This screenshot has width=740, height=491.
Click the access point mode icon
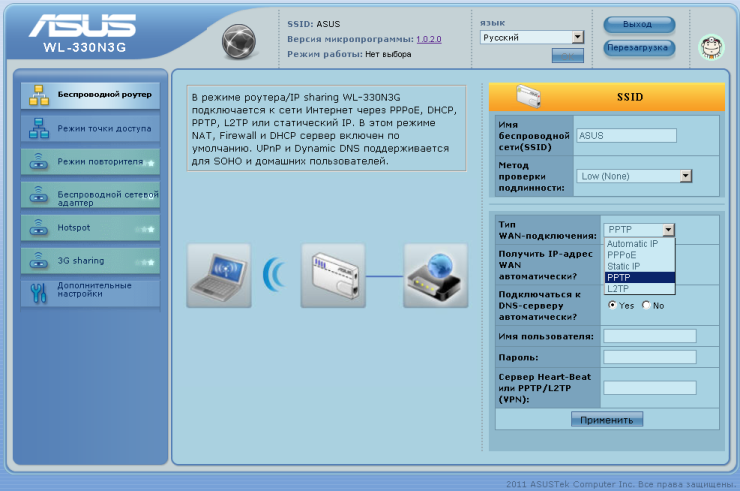(39, 128)
